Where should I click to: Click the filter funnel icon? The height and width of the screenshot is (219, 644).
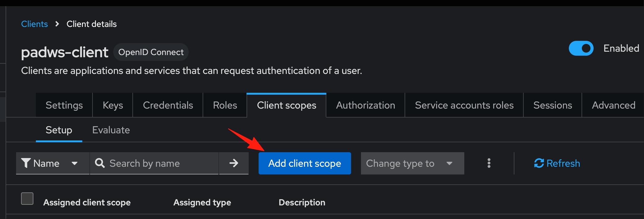click(26, 163)
